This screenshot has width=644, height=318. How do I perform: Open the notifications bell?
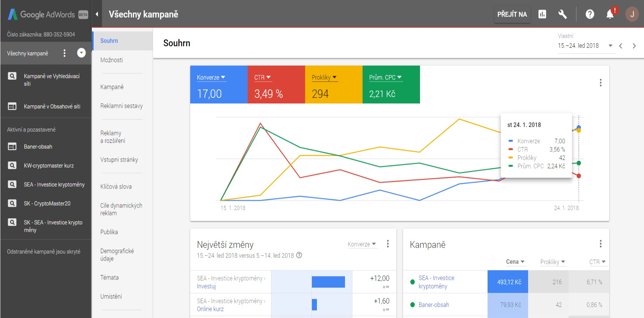click(x=610, y=14)
